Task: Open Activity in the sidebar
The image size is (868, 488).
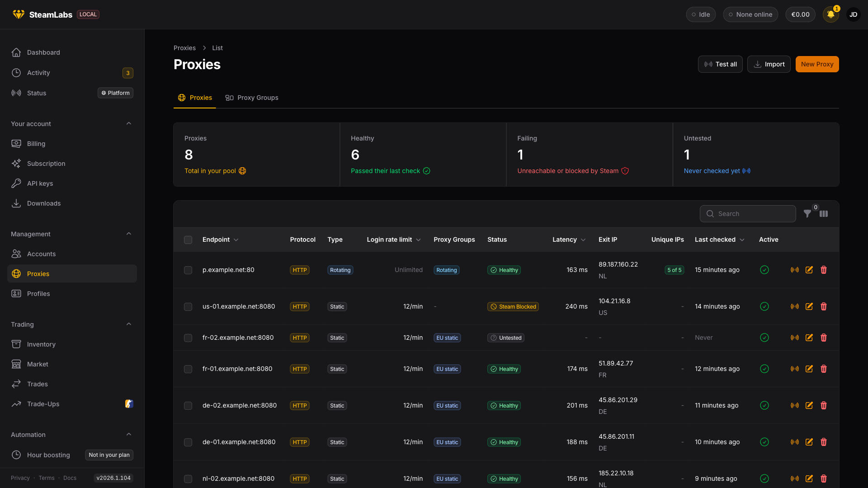Action: 72,73
